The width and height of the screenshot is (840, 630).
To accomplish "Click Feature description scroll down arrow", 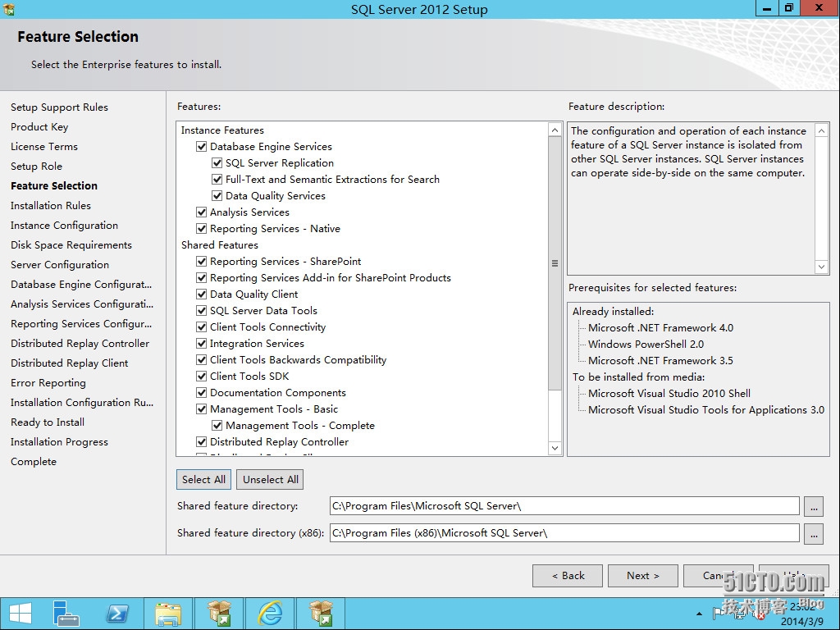I will (821, 267).
